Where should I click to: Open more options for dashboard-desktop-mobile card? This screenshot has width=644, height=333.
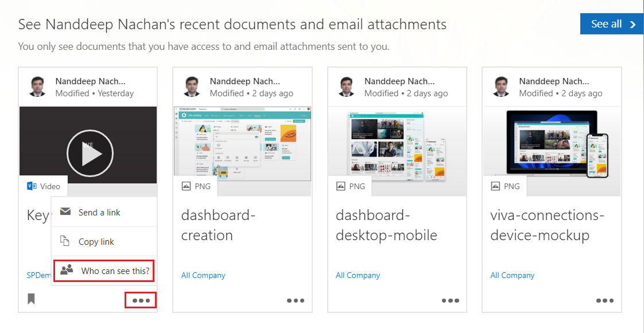pyautogui.click(x=450, y=300)
